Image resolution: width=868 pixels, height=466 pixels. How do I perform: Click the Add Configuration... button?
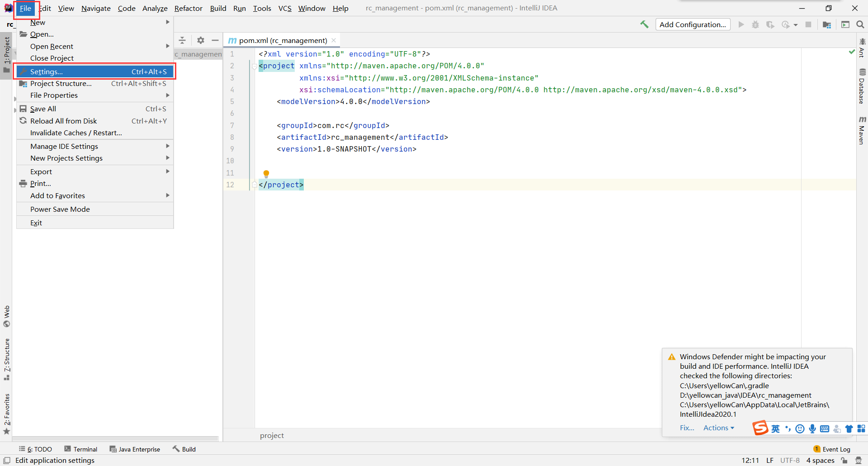(x=693, y=24)
